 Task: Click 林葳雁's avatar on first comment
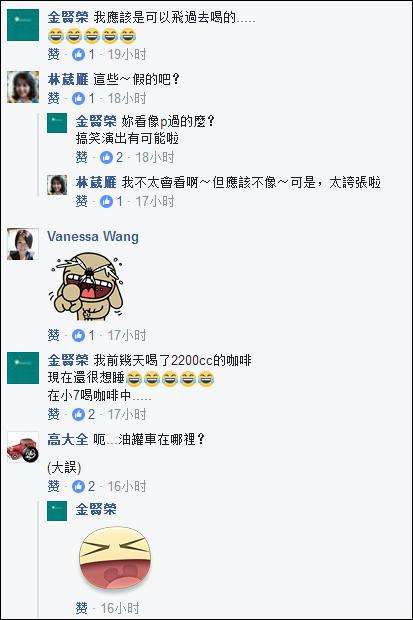click(x=23, y=87)
